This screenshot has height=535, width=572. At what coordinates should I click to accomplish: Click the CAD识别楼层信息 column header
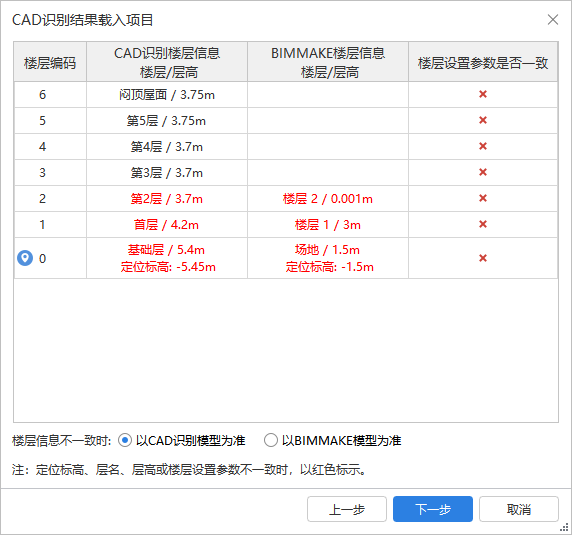167,62
